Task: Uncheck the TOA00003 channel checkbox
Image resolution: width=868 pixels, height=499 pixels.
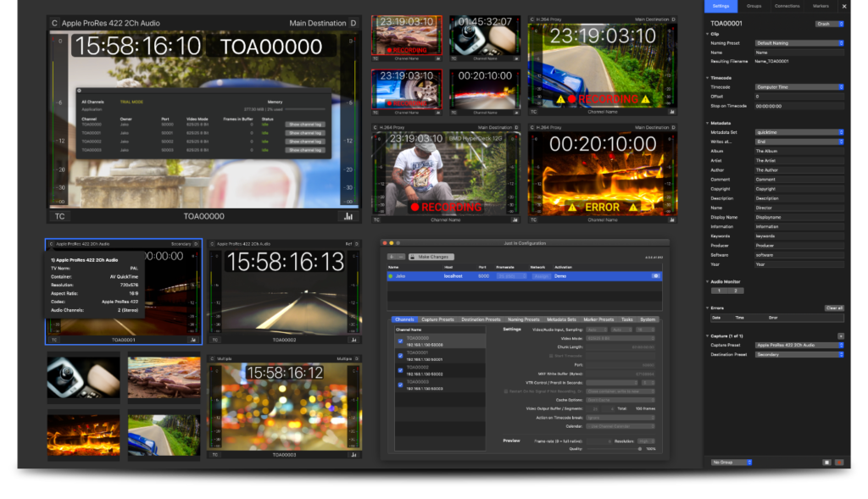Action: click(400, 385)
